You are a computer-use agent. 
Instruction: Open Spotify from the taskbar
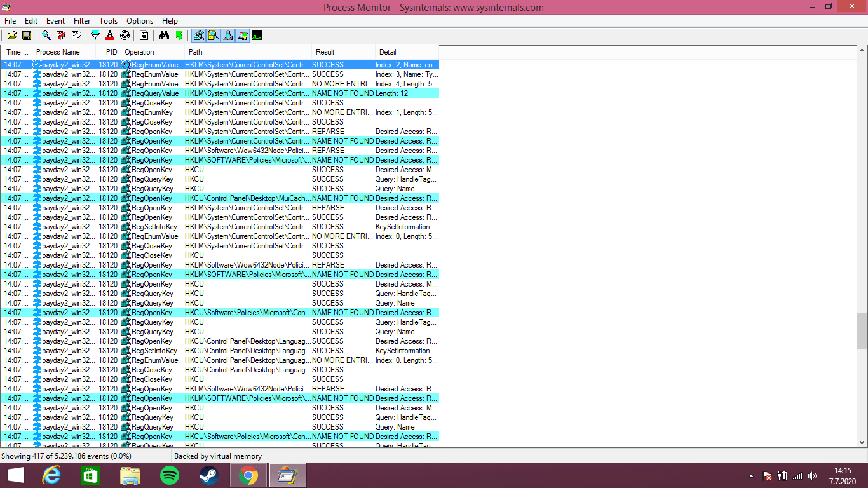pyautogui.click(x=170, y=475)
